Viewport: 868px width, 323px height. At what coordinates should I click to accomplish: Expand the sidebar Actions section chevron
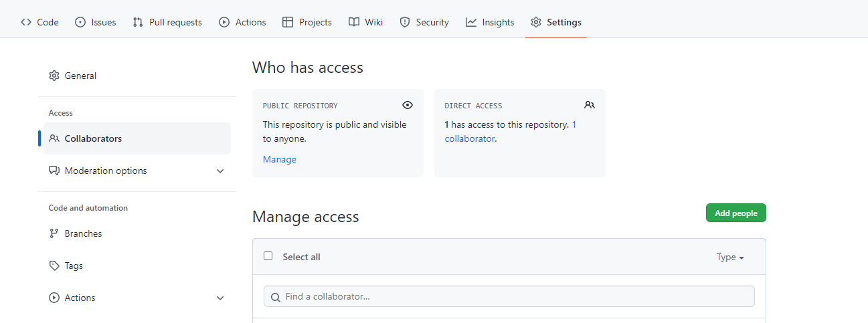(x=220, y=298)
